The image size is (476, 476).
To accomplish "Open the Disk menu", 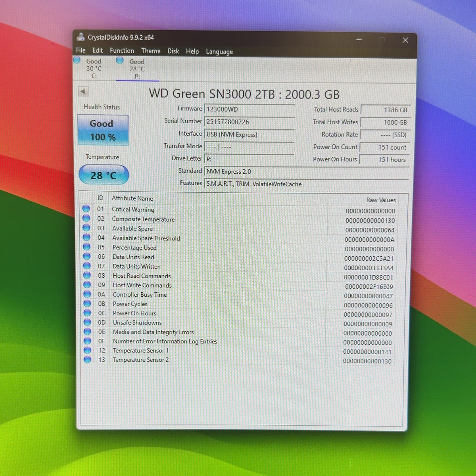I will click(x=173, y=51).
